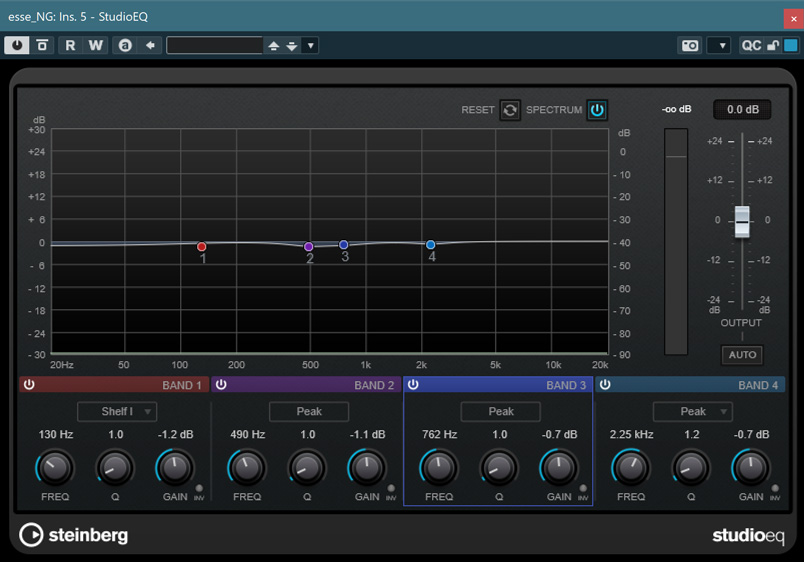Click the AUTO gain button

tap(742, 355)
